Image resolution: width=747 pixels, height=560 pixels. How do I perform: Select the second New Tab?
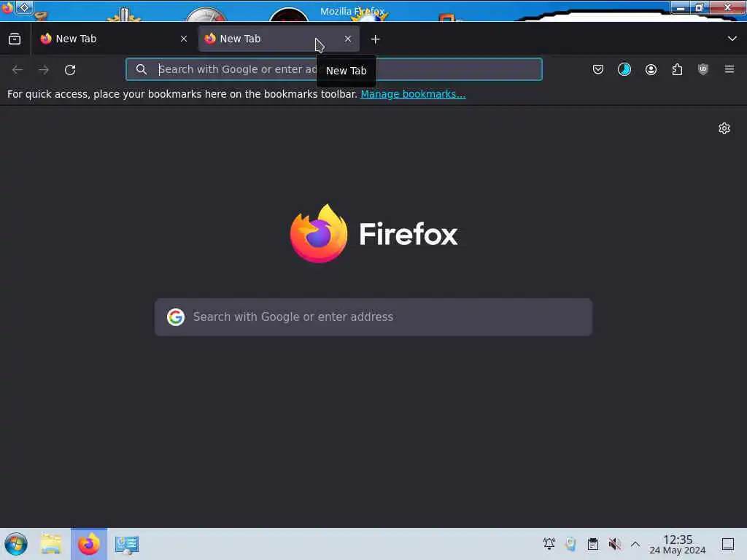[x=279, y=39]
